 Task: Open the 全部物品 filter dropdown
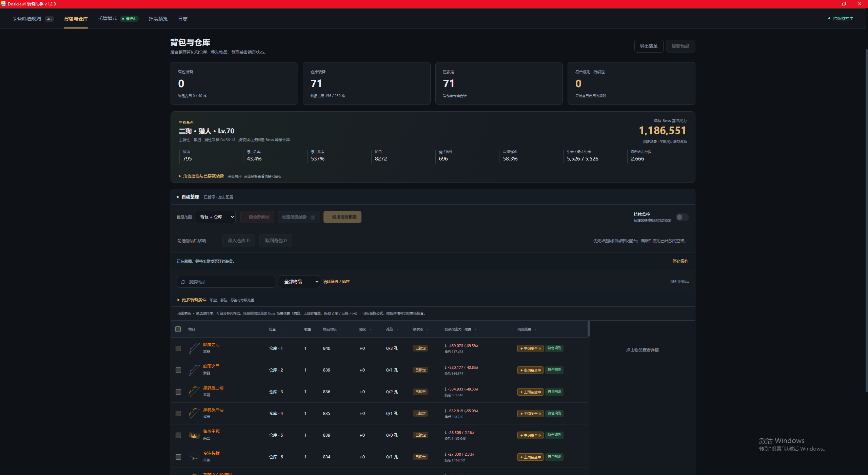[x=299, y=282]
